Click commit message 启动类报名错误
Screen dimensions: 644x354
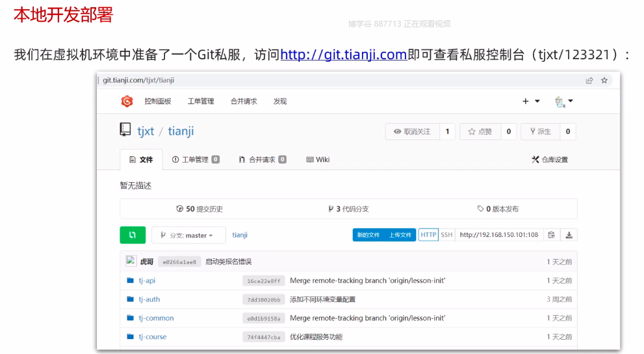pos(228,262)
